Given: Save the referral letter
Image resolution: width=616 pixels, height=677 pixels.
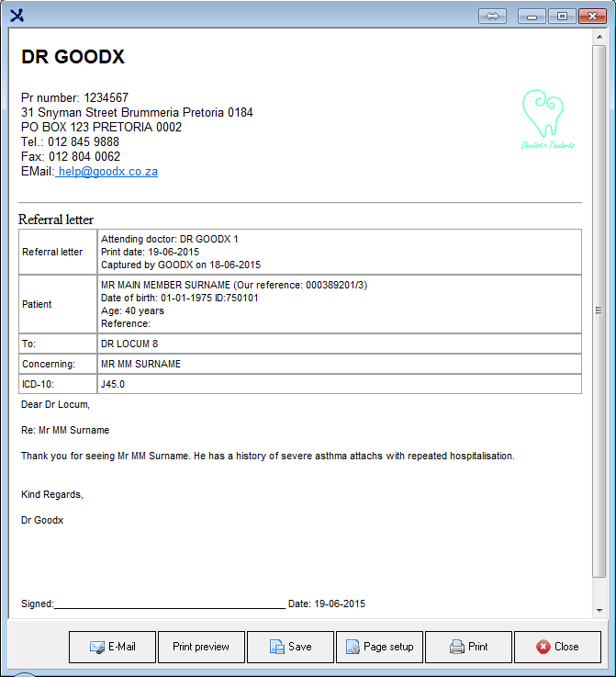Looking at the screenshot, I should (290, 647).
